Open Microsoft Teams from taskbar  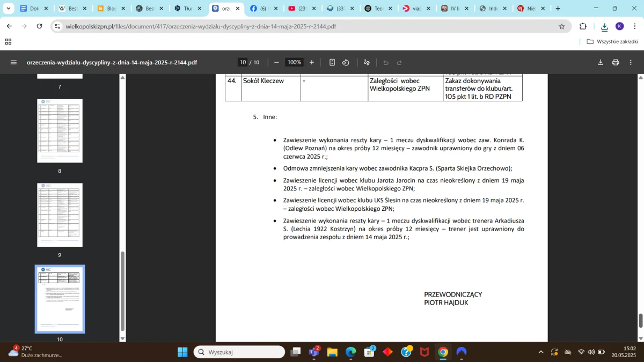coord(314,352)
